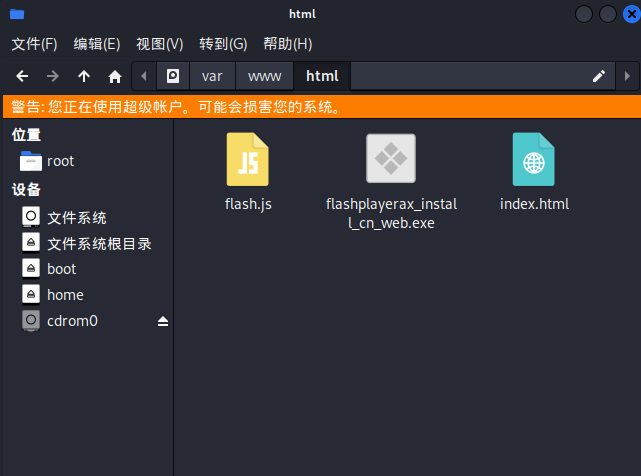Select the flashplayerax_install_cn_web.exe icon

tap(391, 158)
